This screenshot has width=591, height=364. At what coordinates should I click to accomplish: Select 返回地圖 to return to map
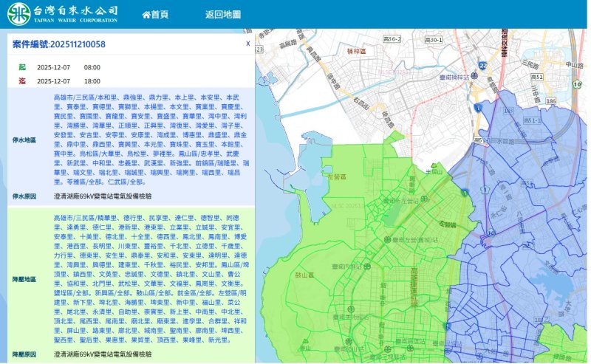pos(223,14)
